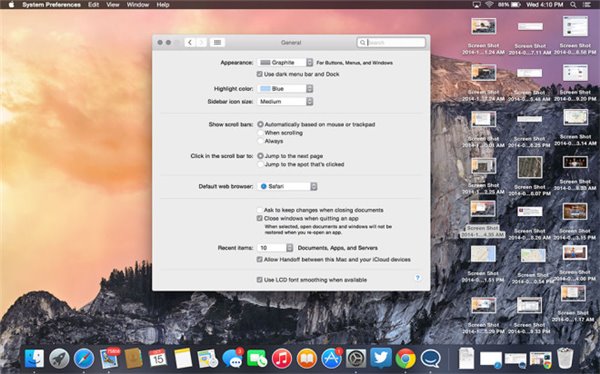Screen dimensions: 600x374
Task: Open Notes in the Dock
Action: point(183,359)
